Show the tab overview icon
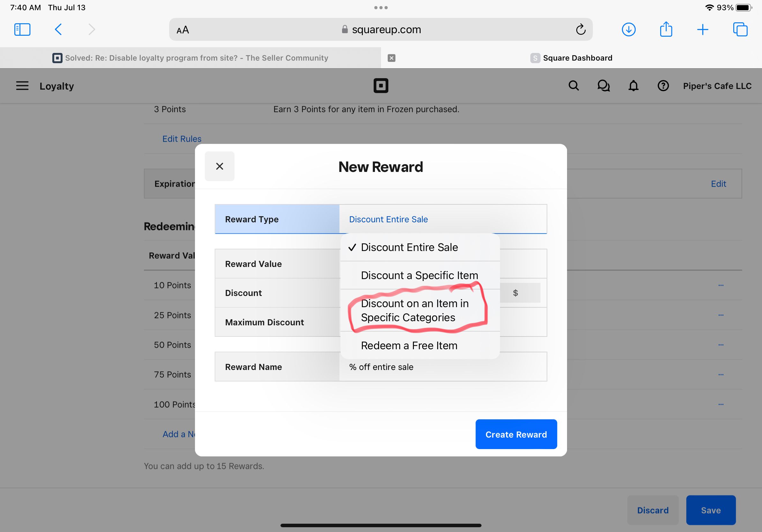Screen dimensions: 762x532 click(740, 30)
